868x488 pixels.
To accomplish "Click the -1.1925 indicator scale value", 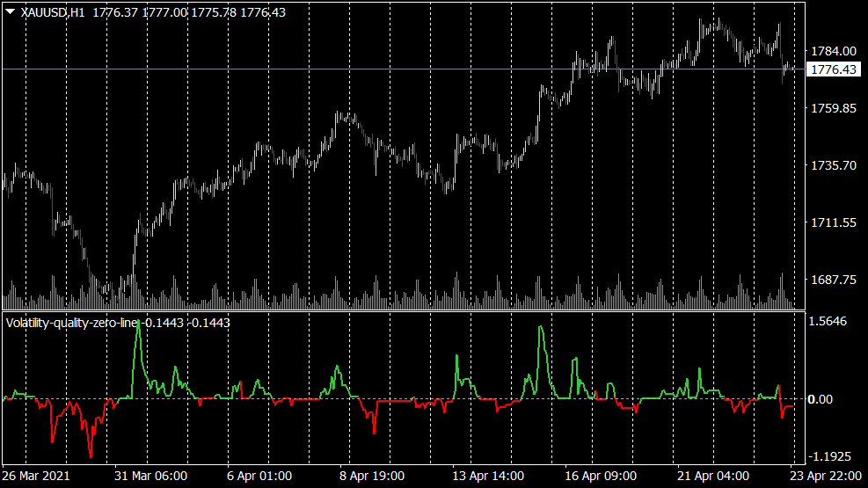I will point(830,457).
